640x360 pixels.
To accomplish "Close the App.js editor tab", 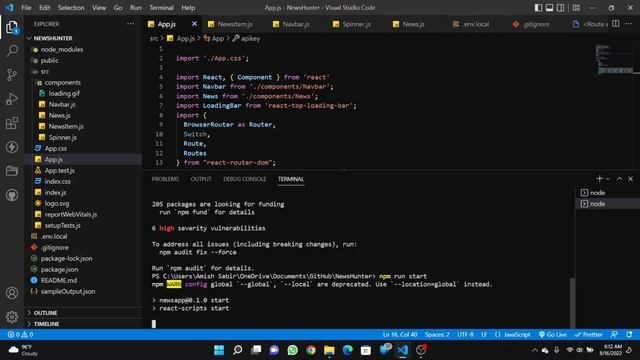I will pos(194,24).
